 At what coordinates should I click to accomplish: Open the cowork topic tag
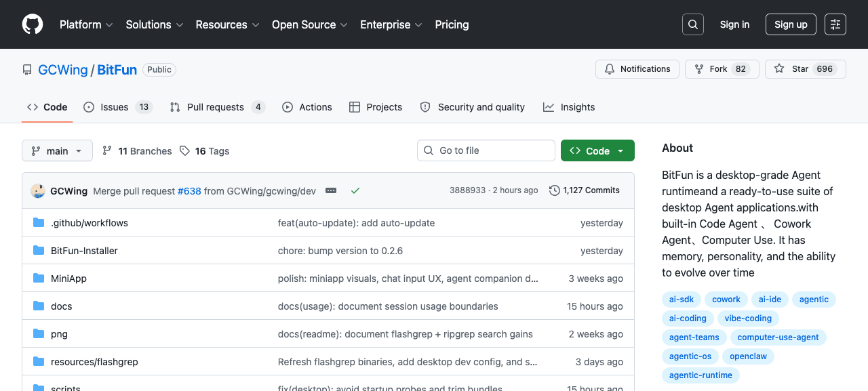pos(726,300)
